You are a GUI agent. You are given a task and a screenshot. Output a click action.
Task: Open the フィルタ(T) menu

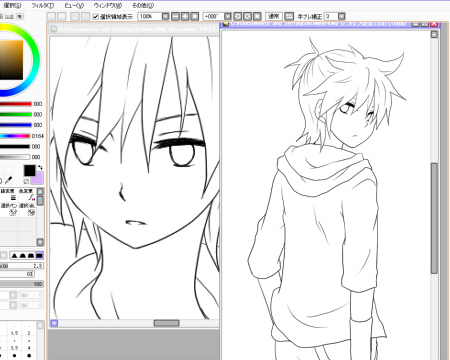(x=42, y=5)
